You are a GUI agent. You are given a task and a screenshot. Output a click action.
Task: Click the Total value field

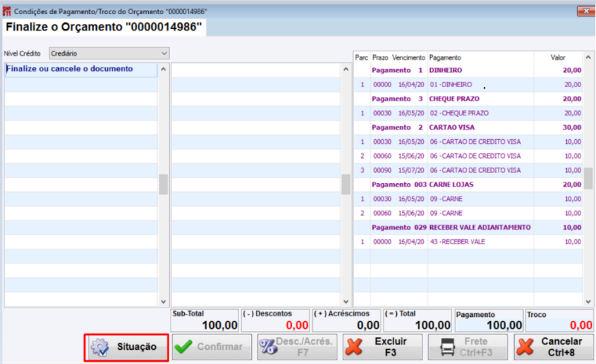tap(417, 320)
